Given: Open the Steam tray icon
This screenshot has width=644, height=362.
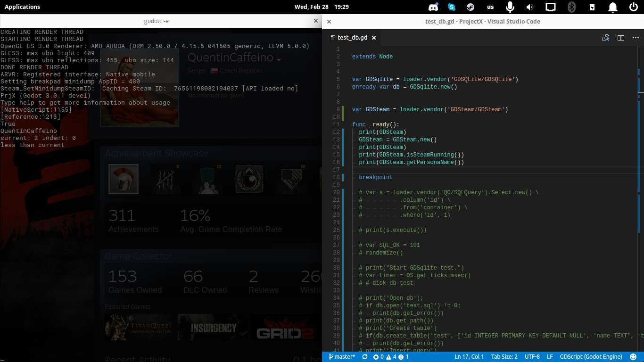Looking at the screenshot, I should [x=470, y=7].
